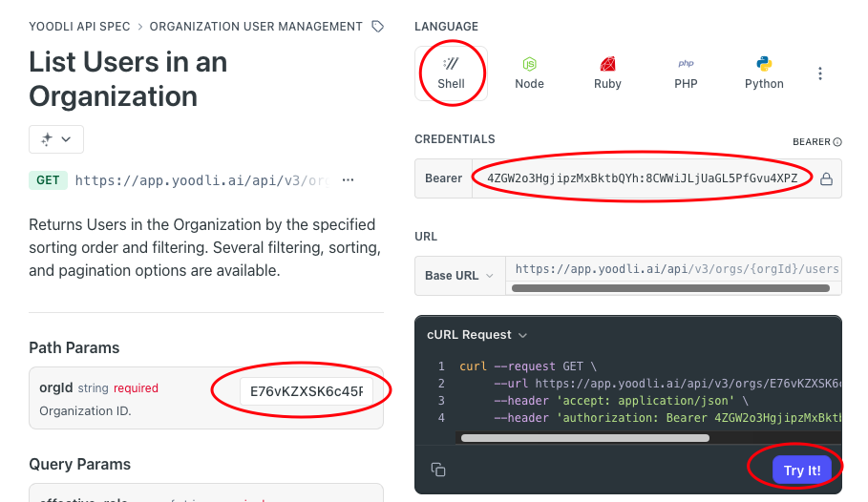Click the ellipsis after the GET URL
Screen dimensions: 868x502
click(348, 179)
